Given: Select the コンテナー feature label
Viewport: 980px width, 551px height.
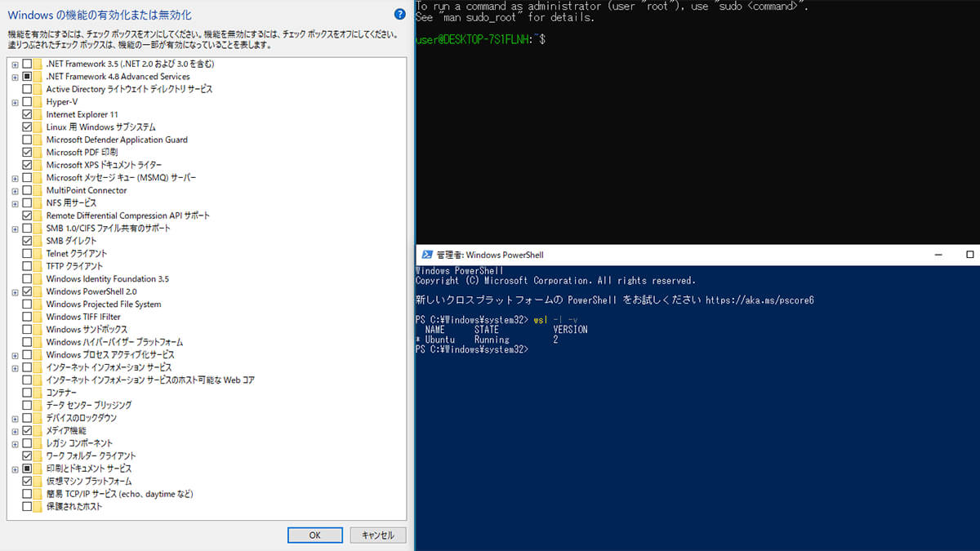Looking at the screenshot, I should coord(61,393).
